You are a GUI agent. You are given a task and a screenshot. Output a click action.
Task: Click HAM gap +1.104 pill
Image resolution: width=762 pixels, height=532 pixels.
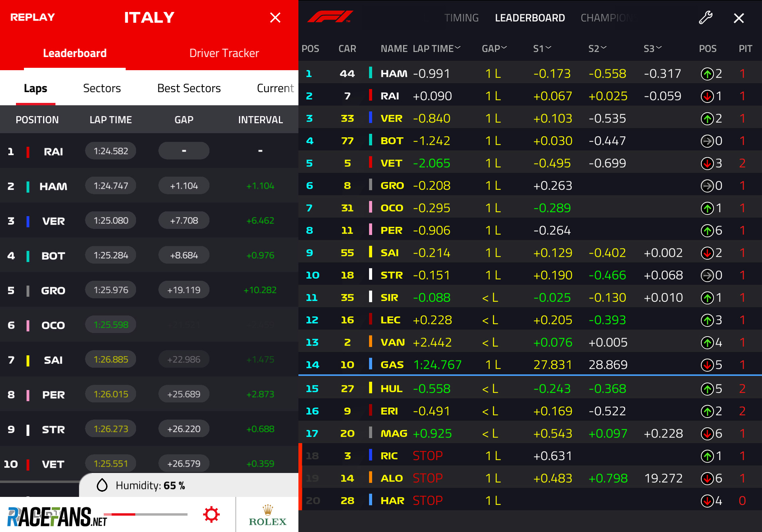[x=184, y=185]
